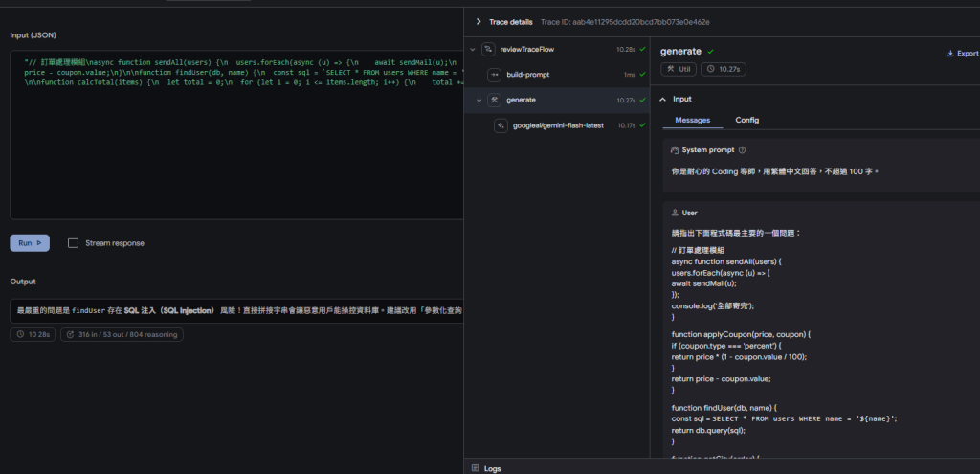Select the build-prompt trace row
The image size is (980, 474).
tap(557, 75)
